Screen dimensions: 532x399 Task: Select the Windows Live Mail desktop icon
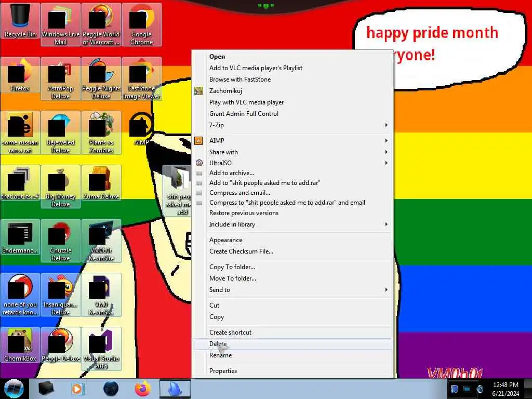60,24
